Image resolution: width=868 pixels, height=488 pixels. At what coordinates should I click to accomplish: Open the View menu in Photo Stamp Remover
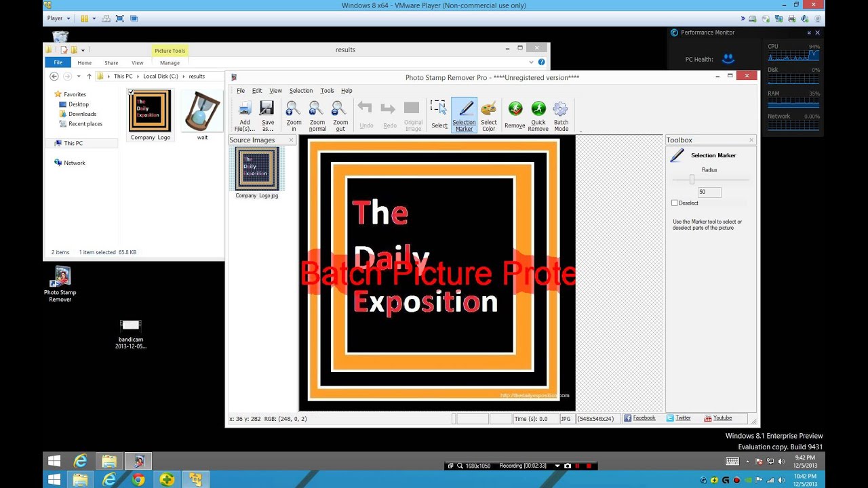coord(275,91)
